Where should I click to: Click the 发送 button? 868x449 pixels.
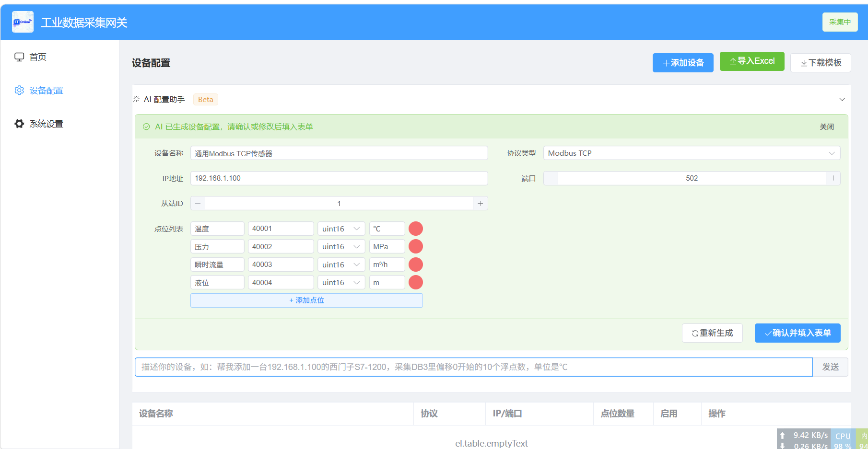(x=831, y=367)
